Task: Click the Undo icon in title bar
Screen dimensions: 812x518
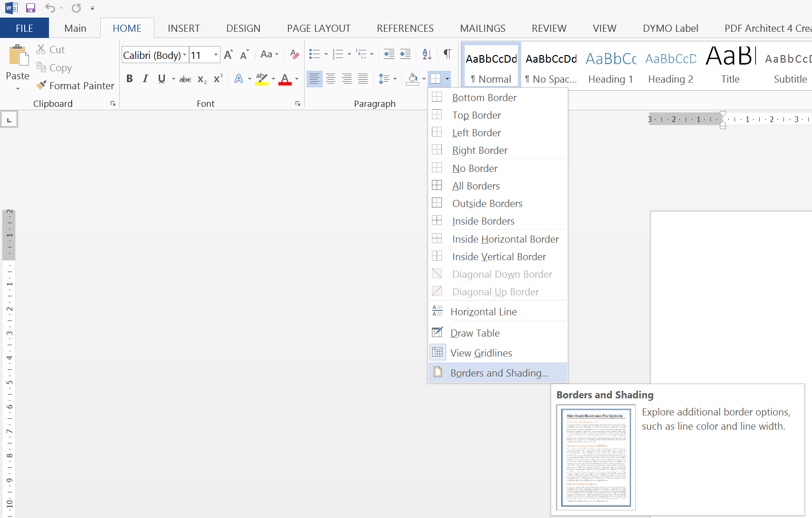Action: 50,8
